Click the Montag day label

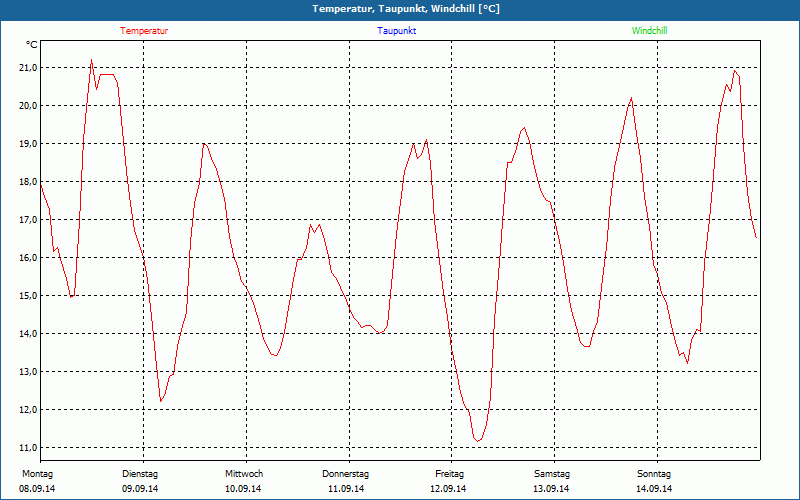pos(37,474)
